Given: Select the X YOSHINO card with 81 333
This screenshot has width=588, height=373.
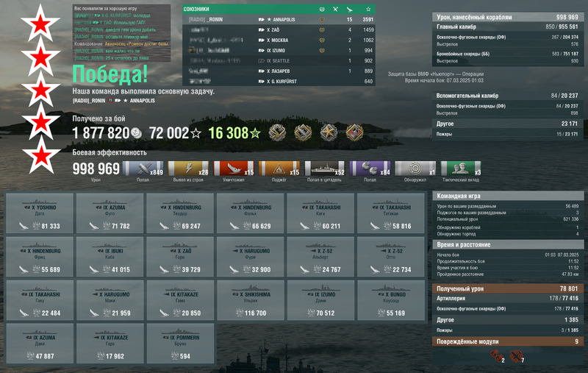Looking at the screenshot, I should [x=40, y=213].
